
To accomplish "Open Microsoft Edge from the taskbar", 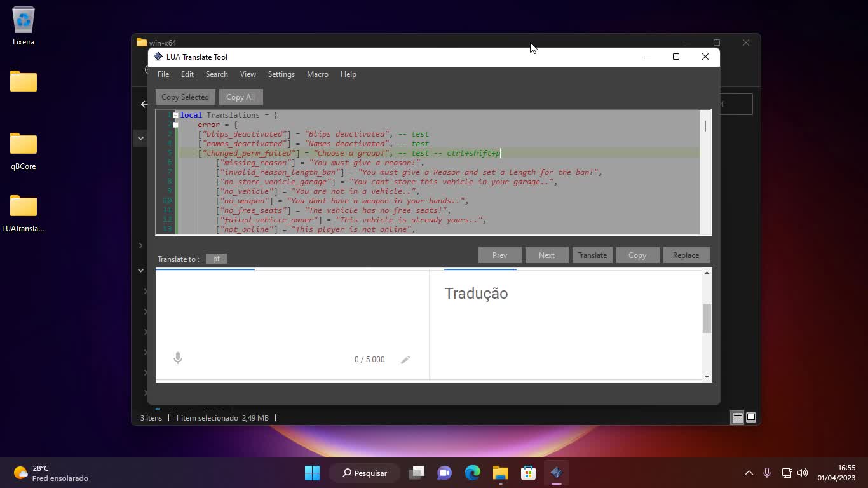I will [472, 473].
